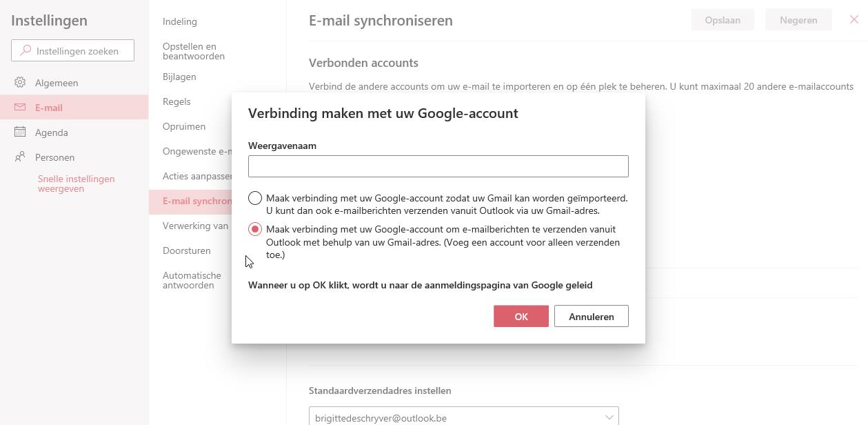Click the Personen people icon

coord(20,157)
